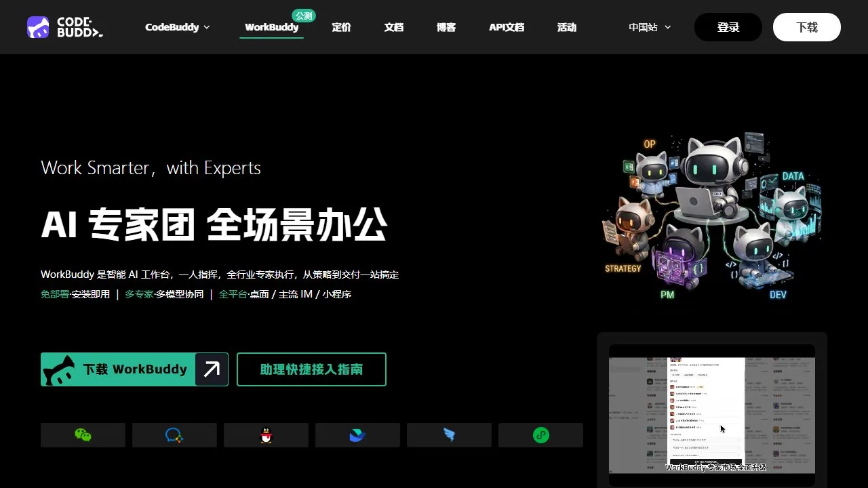Click the 'Work Smarter, with Experts' tagline
Viewport: 868px width, 488px height.
[151, 168]
